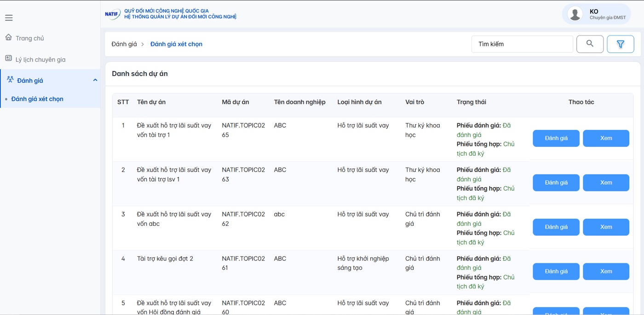644x315 pixels.
Task: Click the Loại hình dự án column header
Action: click(359, 102)
